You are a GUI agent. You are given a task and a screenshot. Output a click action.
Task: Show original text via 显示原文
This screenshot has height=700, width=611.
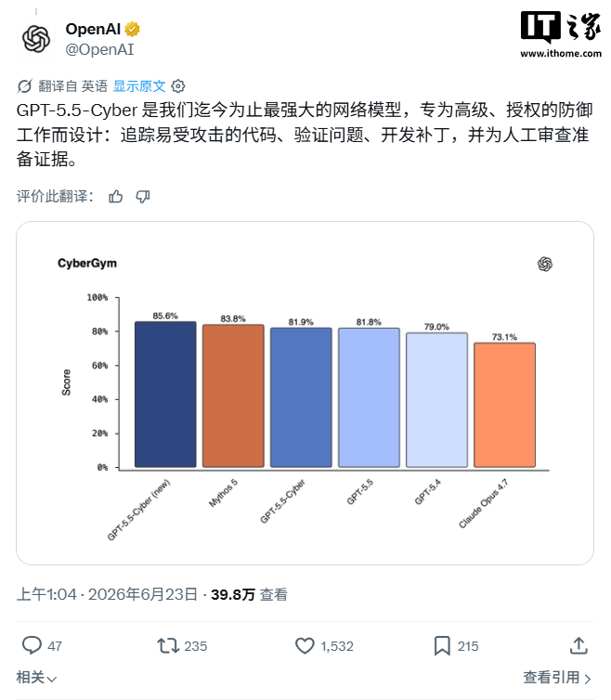click(x=139, y=86)
